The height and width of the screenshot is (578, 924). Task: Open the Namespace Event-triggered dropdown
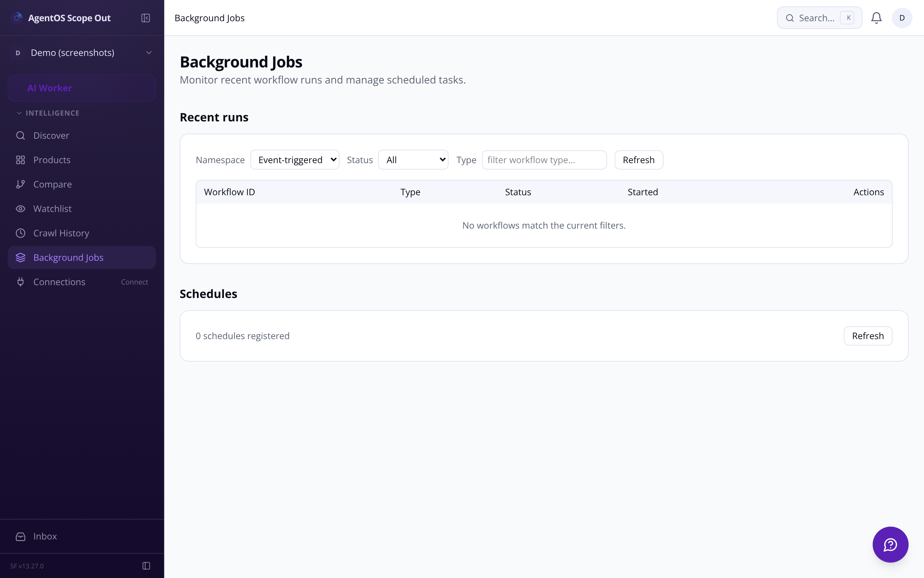(295, 160)
